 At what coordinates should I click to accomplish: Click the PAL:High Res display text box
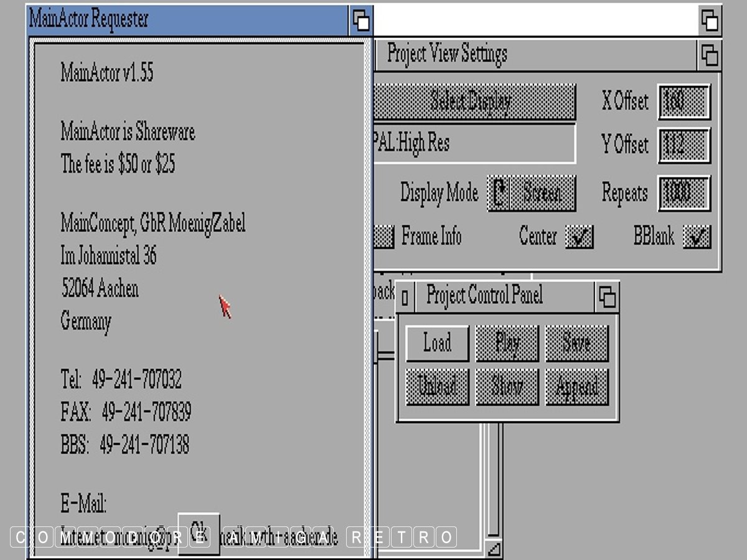474,144
